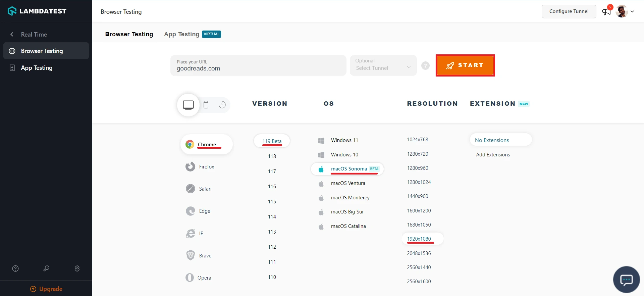Click the sidebar help circle icon
This screenshot has width=644, height=296.
tap(15, 268)
